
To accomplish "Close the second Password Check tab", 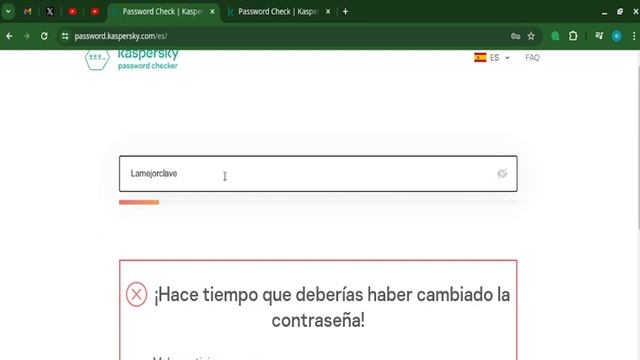I will pyautogui.click(x=328, y=12).
